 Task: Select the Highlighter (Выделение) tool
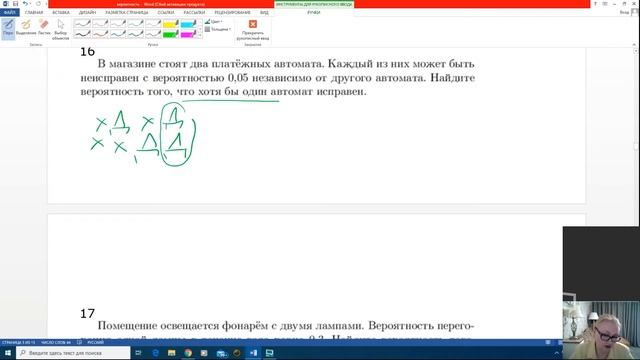[26, 27]
